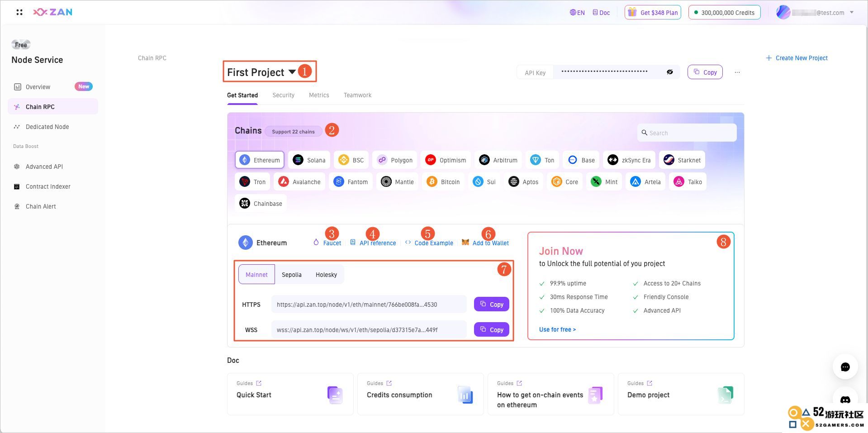Screen dimensions: 868x433
Task: Select the Sui chain
Action: (484, 181)
